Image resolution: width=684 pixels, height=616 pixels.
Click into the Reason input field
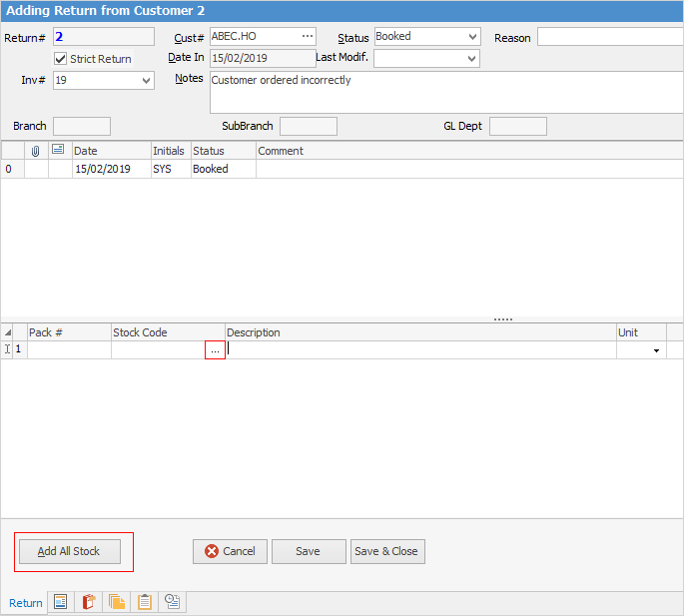[x=609, y=37]
